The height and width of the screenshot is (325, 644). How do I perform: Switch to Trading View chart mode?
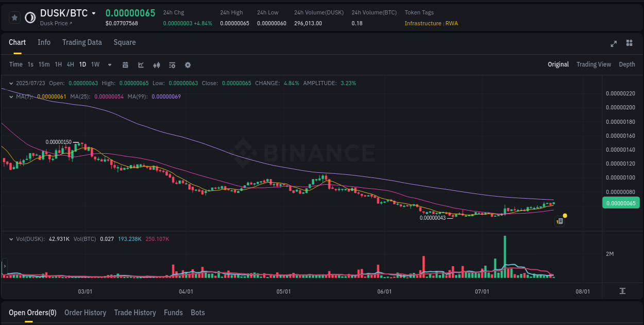[594, 64]
